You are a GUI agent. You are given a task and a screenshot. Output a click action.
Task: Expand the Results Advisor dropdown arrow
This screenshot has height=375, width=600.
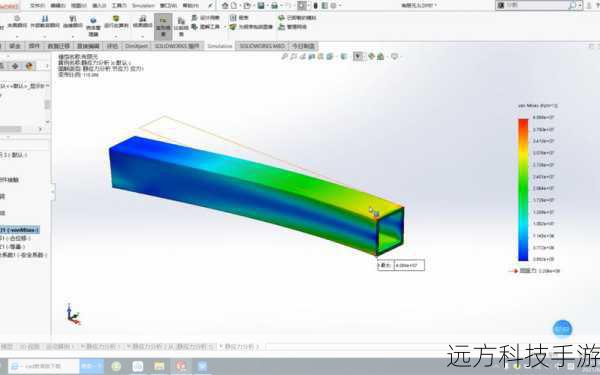pyautogui.click(x=142, y=37)
